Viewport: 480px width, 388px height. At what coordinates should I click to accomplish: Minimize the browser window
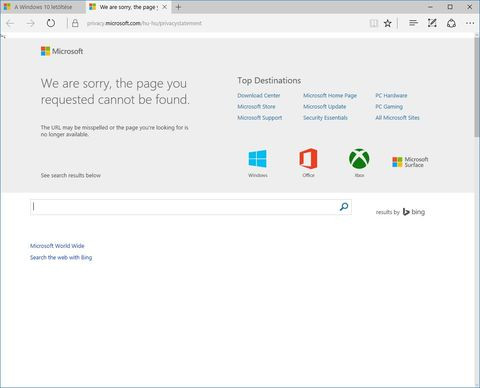[x=430, y=7]
